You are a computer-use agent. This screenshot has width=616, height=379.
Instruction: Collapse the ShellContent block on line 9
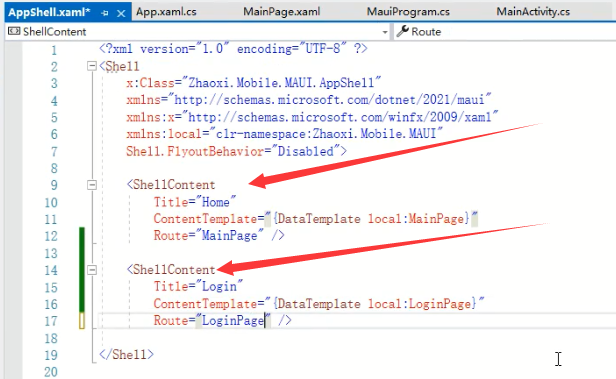click(x=92, y=185)
